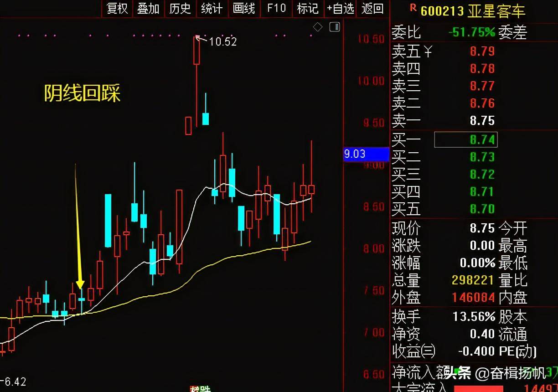
Task: Select the 买五 price 8.70
Action: [482, 209]
